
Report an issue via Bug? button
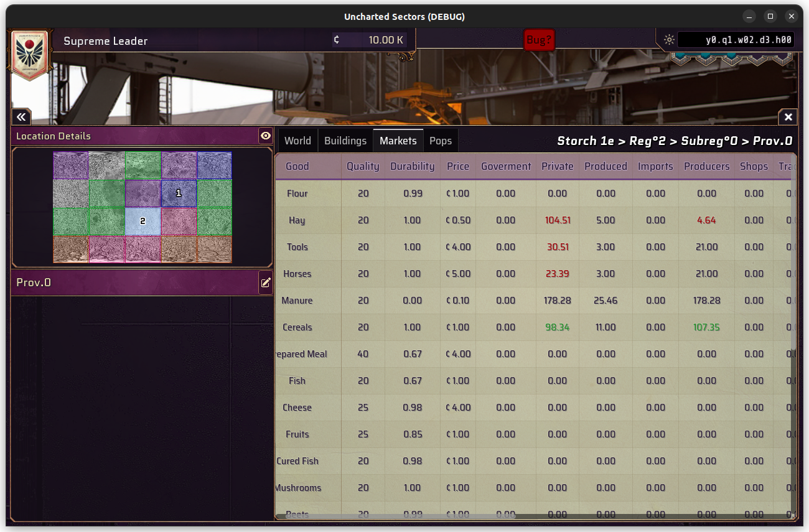539,40
